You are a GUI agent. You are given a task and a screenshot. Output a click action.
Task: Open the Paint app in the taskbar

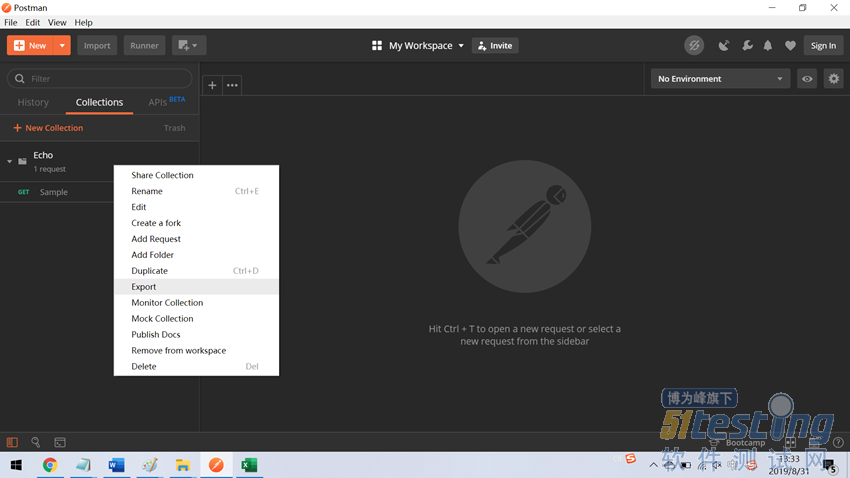pos(150,465)
